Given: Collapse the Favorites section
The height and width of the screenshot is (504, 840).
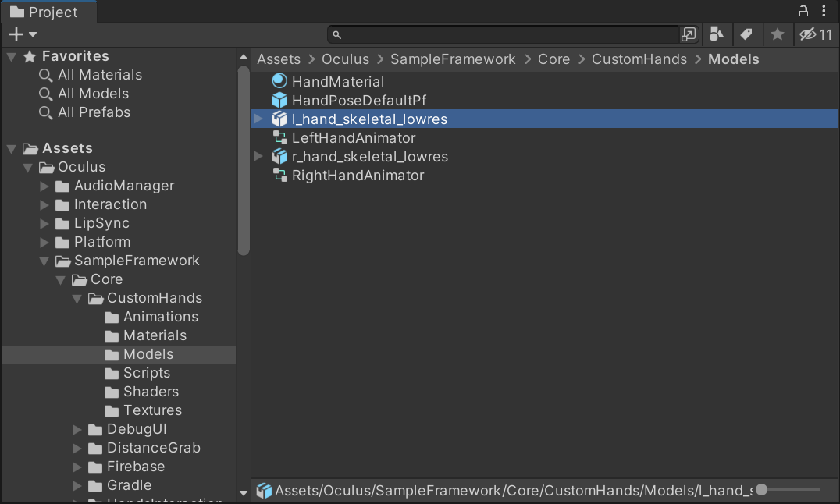Looking at the screenshot, I should [11, 56].
